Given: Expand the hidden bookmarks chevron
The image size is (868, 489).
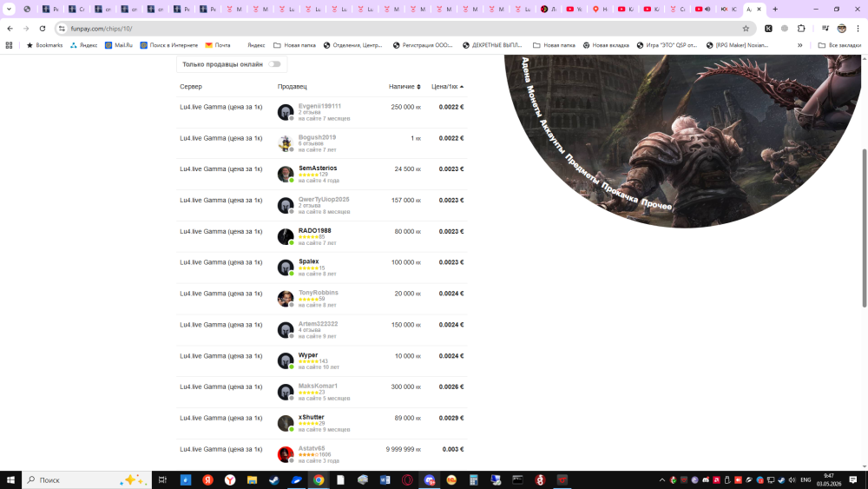Looking at the screenshot, I should [800, 45].
